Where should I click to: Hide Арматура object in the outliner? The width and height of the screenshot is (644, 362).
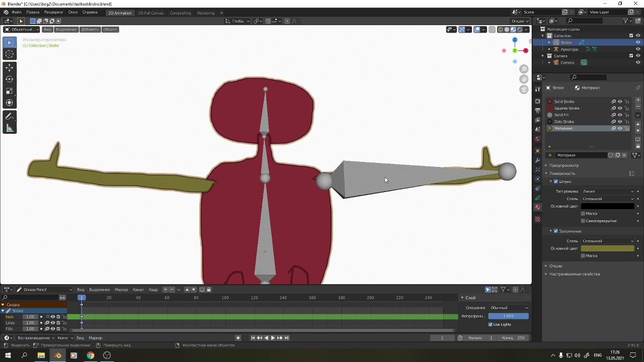point(638,49)
